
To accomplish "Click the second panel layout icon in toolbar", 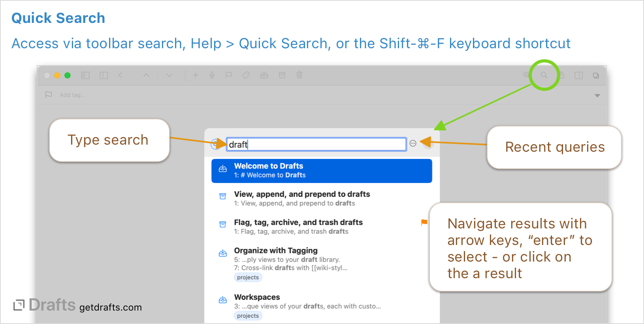I will pyautogui.click(x=104, y=75).
